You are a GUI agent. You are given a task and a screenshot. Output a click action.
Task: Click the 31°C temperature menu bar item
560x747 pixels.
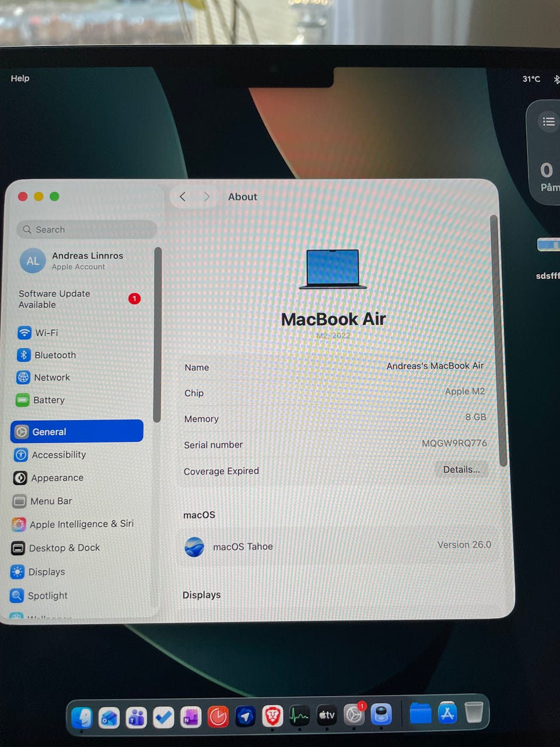coord(531,79)
